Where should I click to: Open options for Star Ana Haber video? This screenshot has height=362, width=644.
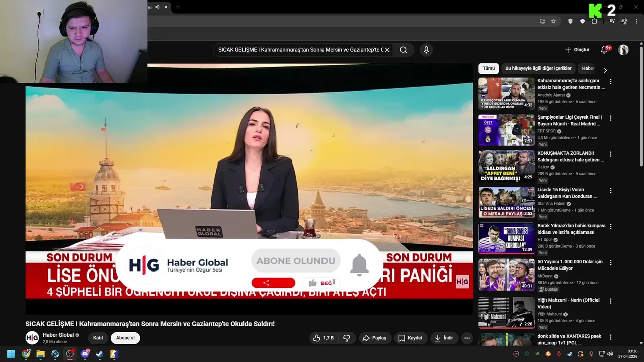611,190
